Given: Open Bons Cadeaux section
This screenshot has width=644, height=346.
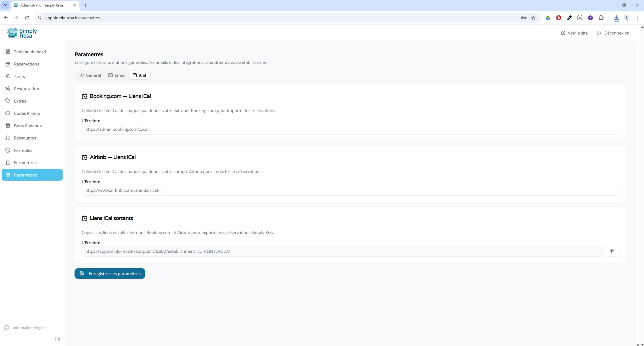Looking at the screenshot, I should [x=28, y=126].
